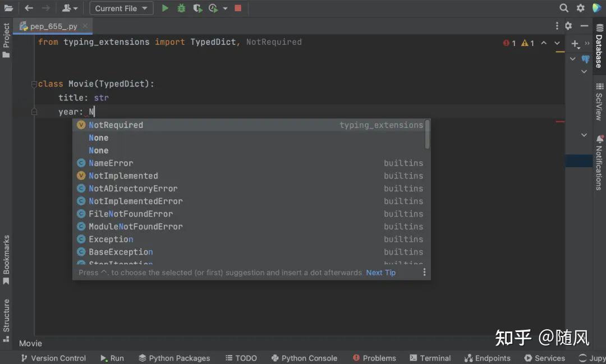This screenshot has height=364, width=606.
Task: Open the Problems tool window
Action: tap(374, 358)
